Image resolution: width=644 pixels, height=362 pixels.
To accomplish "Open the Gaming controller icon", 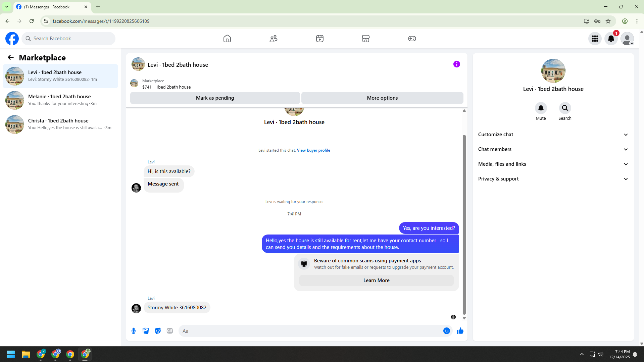I will tap(412, 39).
